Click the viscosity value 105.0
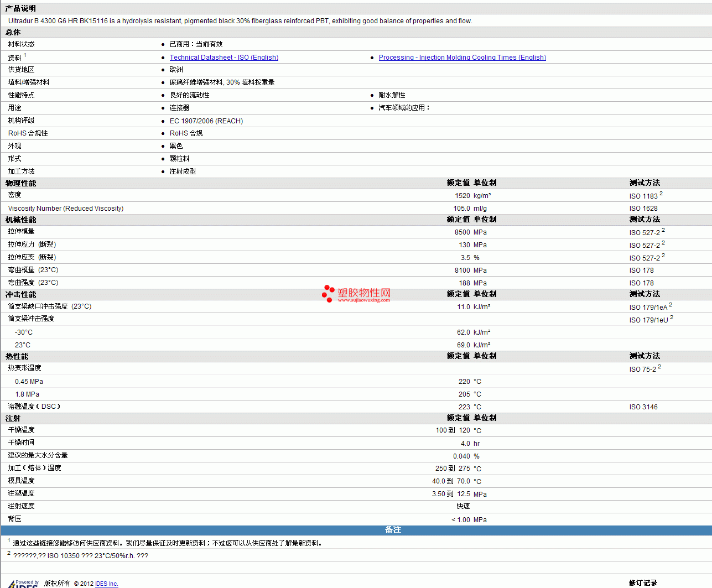 (x=462, y=209)
